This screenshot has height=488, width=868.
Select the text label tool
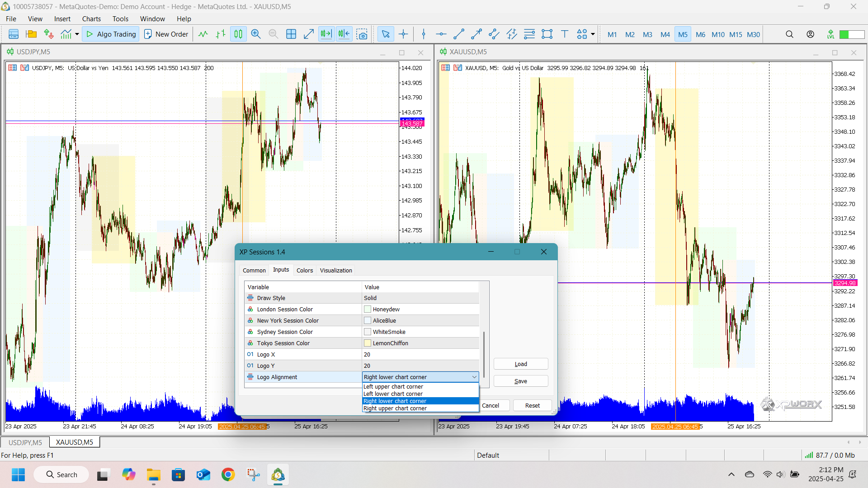[x=564, y=34]
